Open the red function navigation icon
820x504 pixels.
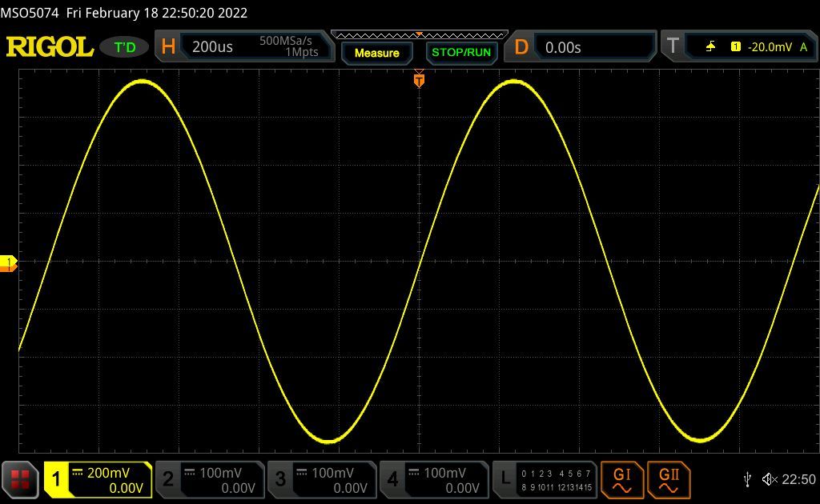pyautogui.click(x=20, y=479)
